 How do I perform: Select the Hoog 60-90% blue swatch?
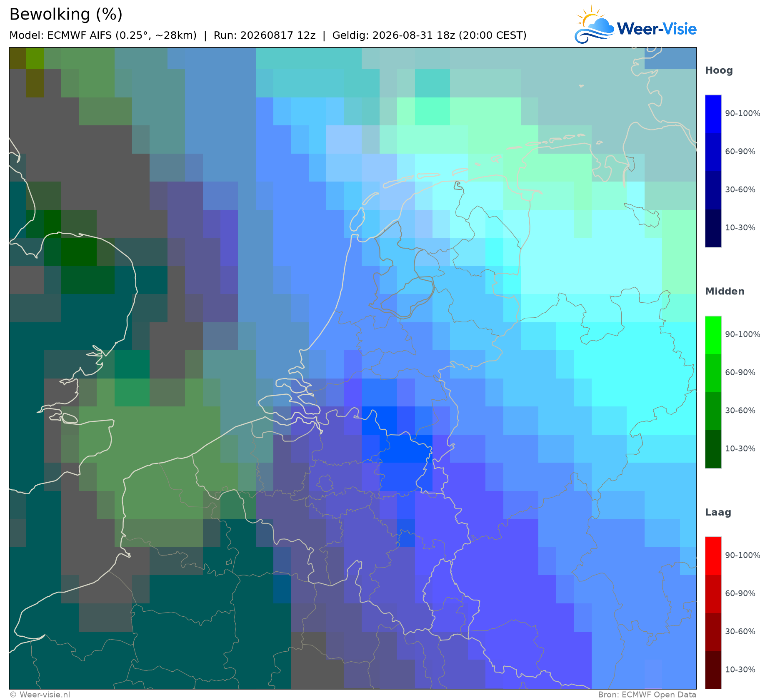[713, 152]
